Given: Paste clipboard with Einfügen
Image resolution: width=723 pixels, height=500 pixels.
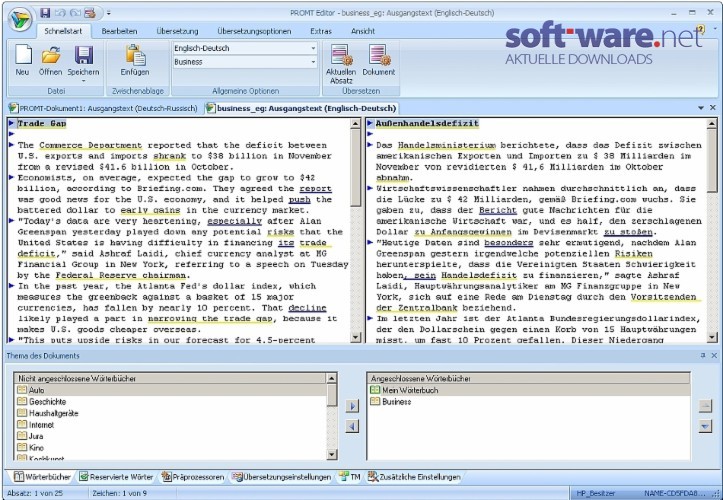Looking at the screenshot, I should (x=135, y=60).
